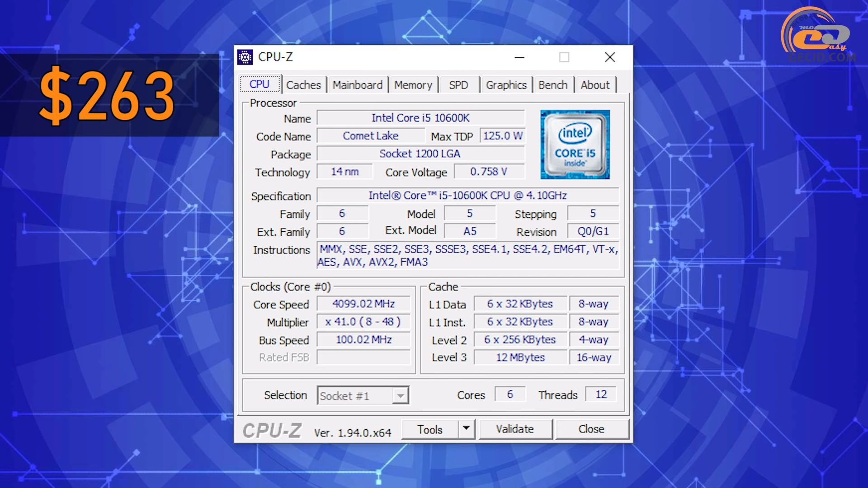Click the Ext. Family value 6
Viewport: 868px width, 488px height.
click(342, 231)
